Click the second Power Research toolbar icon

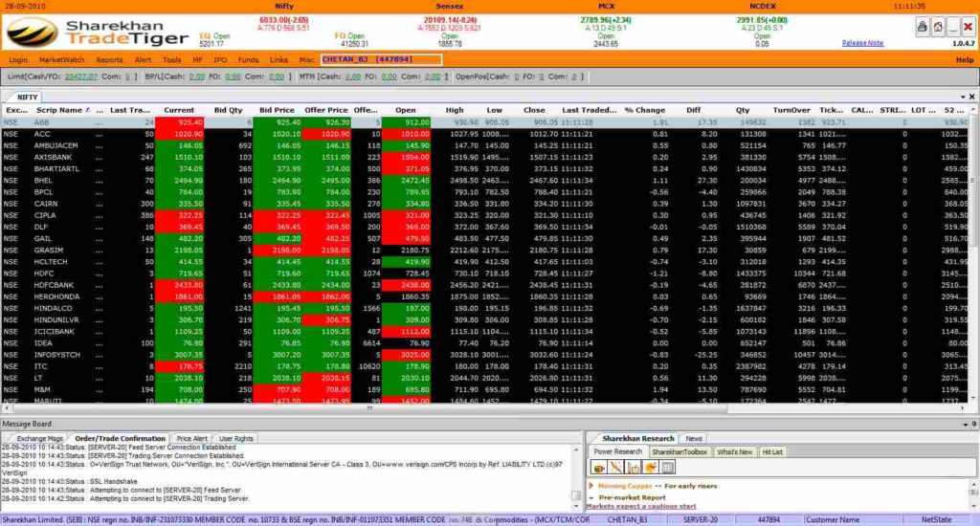pos(616,468)
